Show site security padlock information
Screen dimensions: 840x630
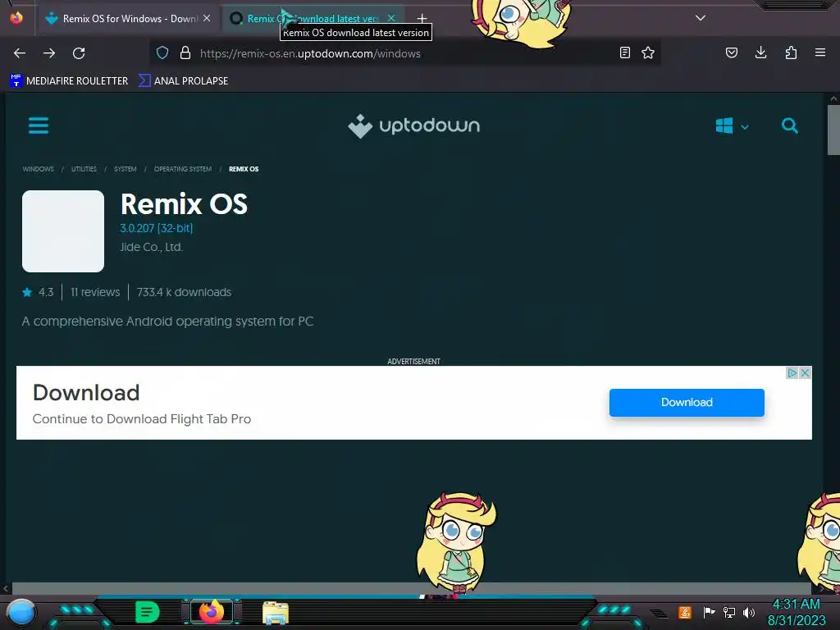[x=185, y=53]
